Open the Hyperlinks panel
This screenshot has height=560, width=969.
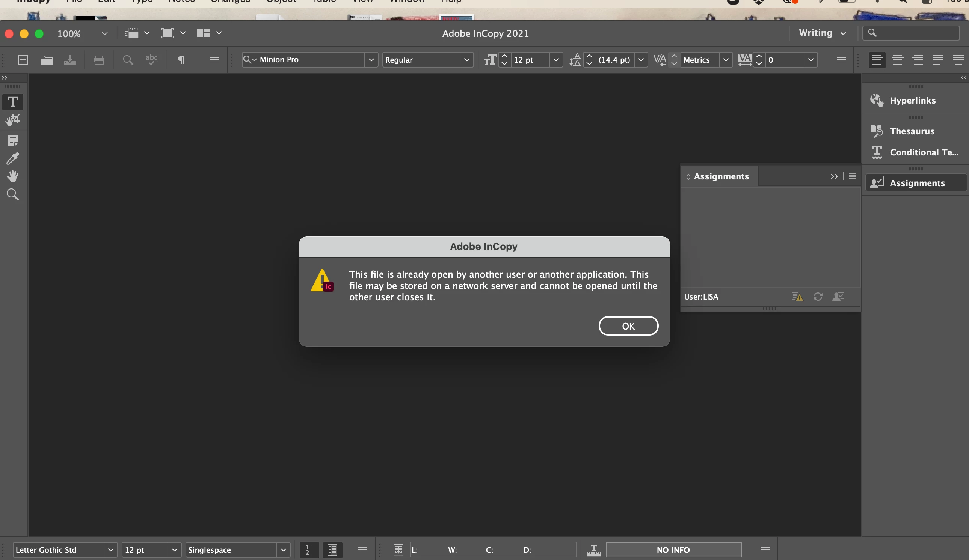[912, 101]
